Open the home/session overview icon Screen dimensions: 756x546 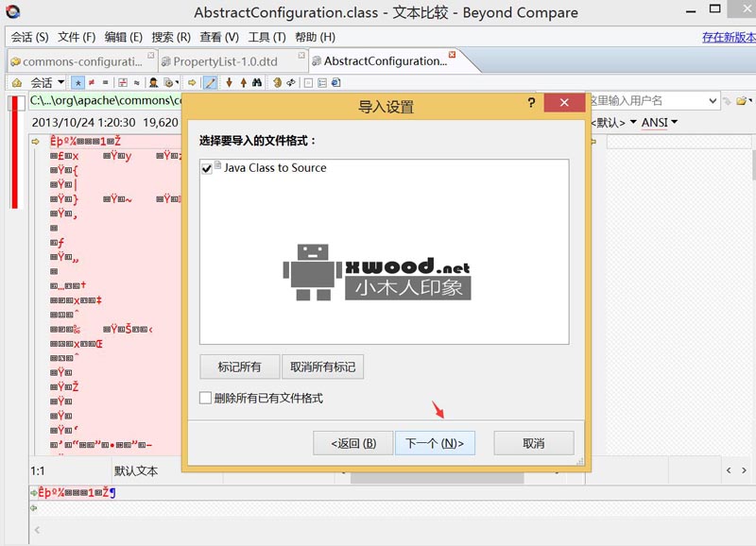pos(15,82)
